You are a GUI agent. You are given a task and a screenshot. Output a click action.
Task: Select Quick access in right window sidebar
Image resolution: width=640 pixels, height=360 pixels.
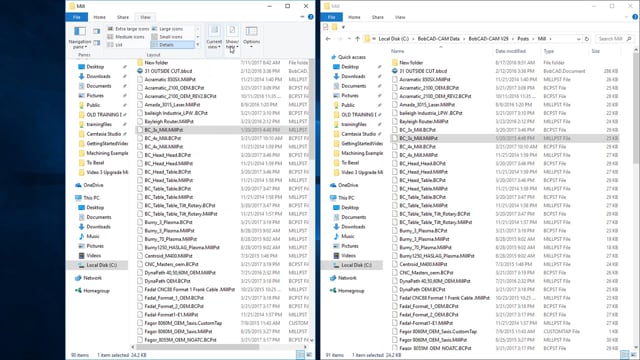pyautogui.click(x=351, y=57)
